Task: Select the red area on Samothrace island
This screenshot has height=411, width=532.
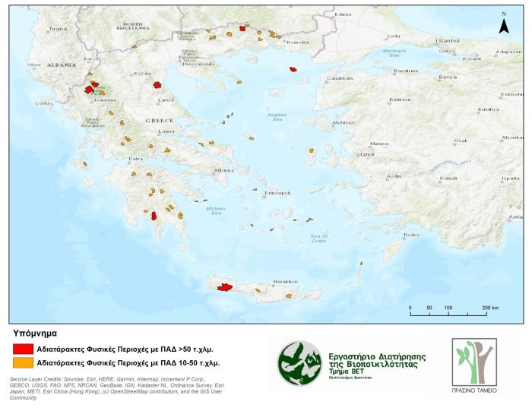Action: (x=293, y=69)
